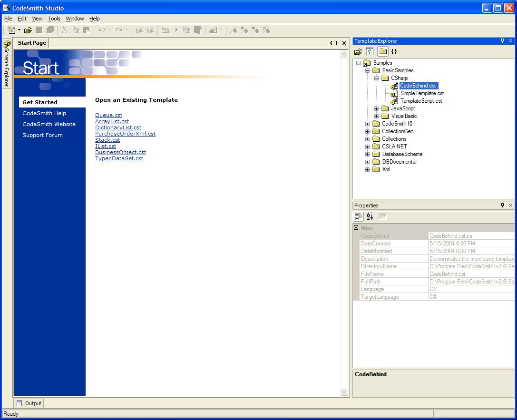Expand the CodeSmith101 folder node
The width and height of the screenshot is (517, 420).
coord(367,124)
